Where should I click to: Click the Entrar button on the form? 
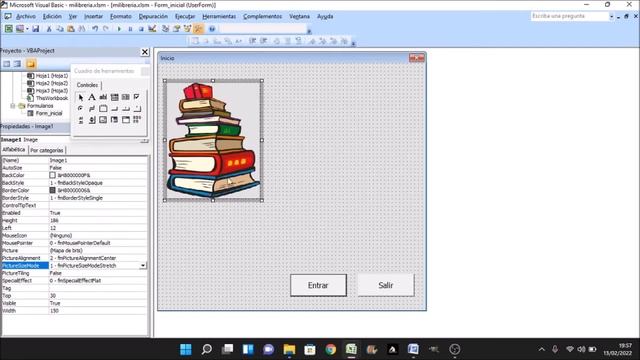pyautogui.click(x=318, y=285)
